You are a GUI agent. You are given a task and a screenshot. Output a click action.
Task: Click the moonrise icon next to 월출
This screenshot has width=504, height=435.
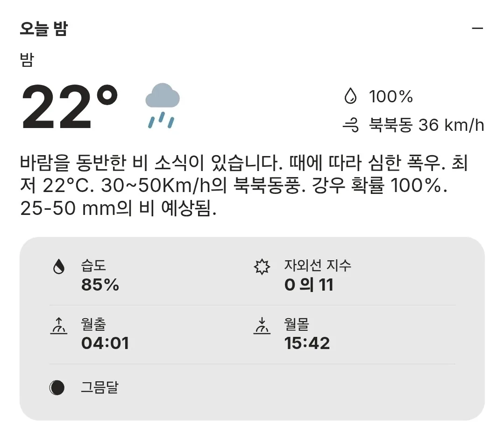click(59, 326)
